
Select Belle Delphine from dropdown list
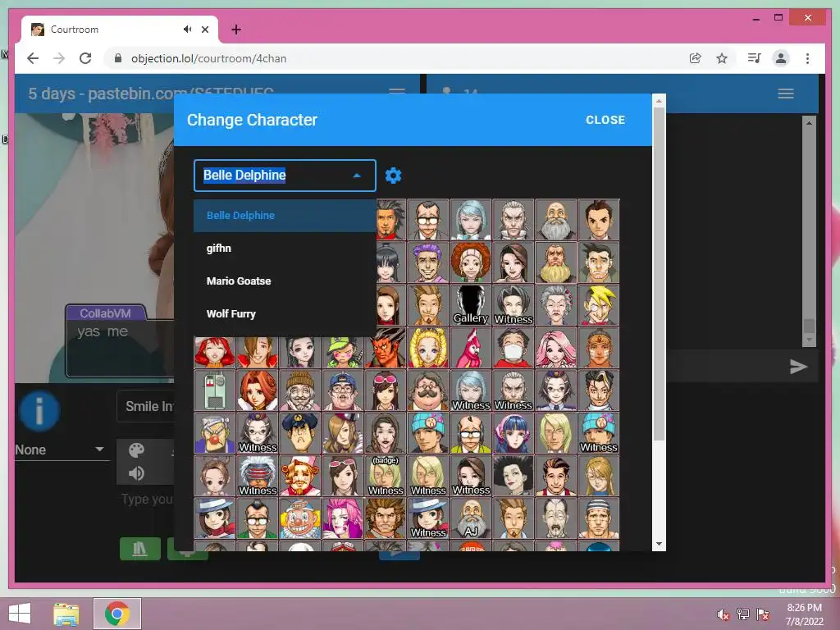coord(285,216)
